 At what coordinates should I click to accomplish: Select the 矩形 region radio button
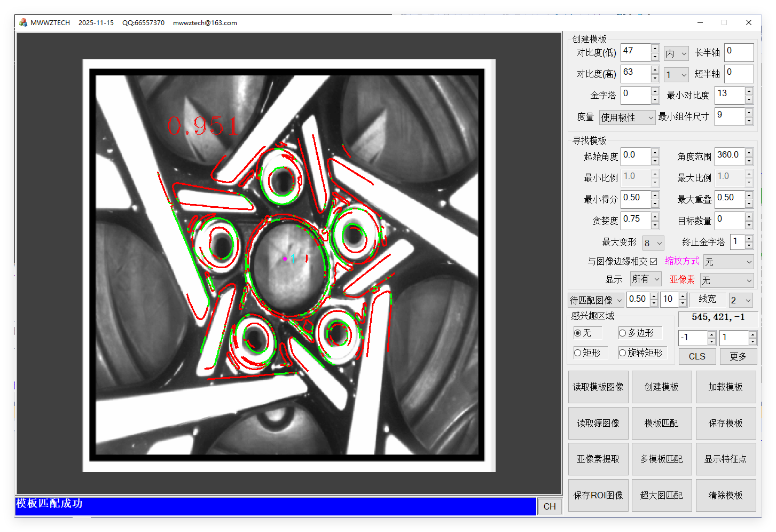(x=578, y=353)
